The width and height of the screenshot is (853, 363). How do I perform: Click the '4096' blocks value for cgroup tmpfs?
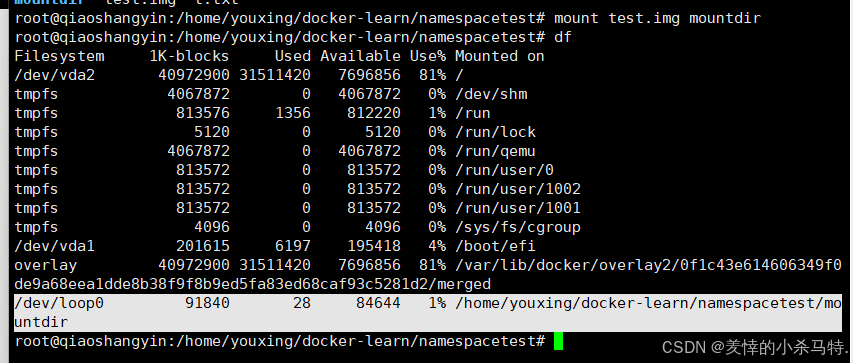tap(212, 227)
